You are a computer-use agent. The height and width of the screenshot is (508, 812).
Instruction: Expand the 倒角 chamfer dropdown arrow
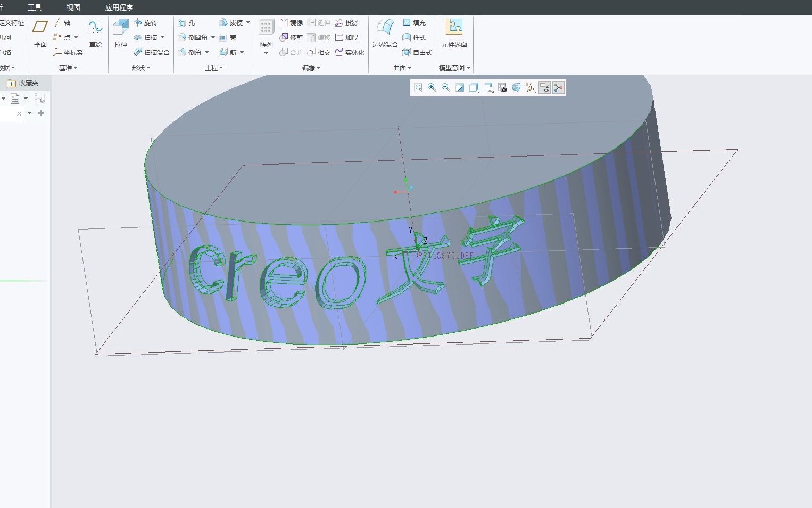(206, 52)
